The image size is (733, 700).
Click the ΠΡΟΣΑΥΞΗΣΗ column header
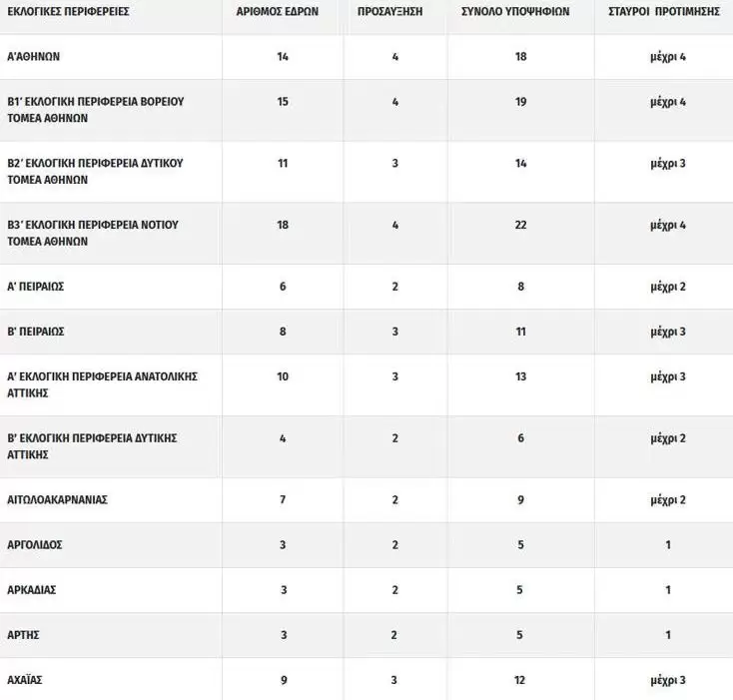[395, 12]
